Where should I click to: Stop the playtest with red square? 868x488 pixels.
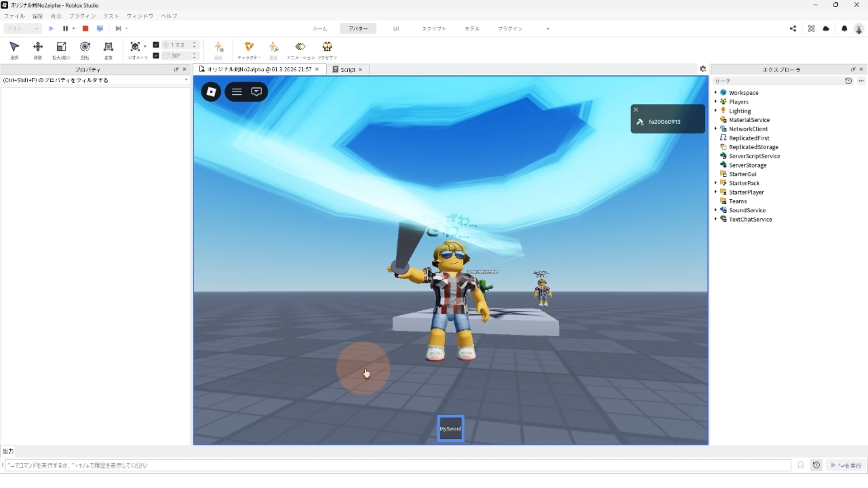coord(85,28)
